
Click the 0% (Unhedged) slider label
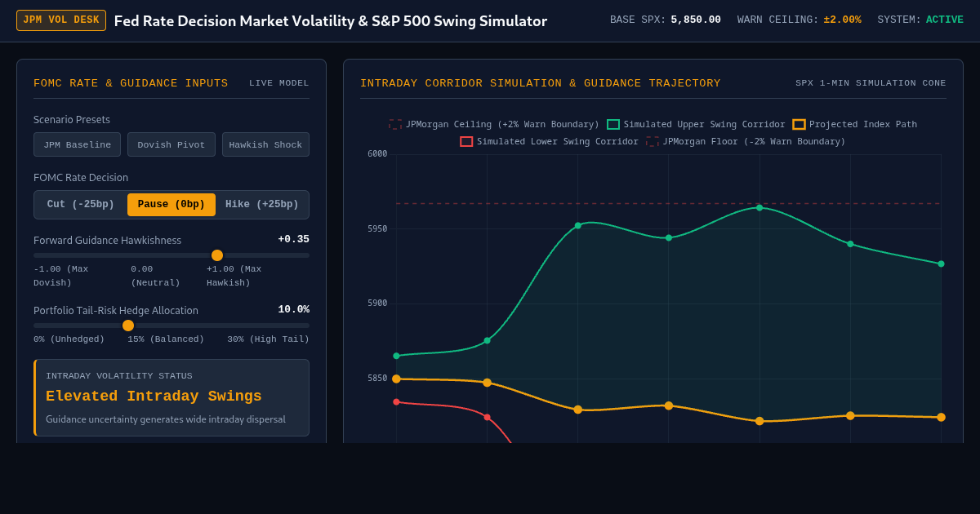pos(69,339)
